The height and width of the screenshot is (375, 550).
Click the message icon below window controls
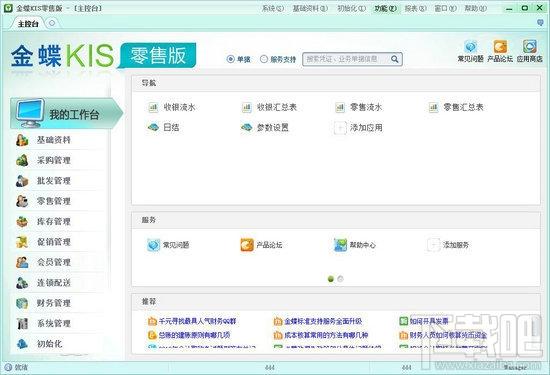540,22
